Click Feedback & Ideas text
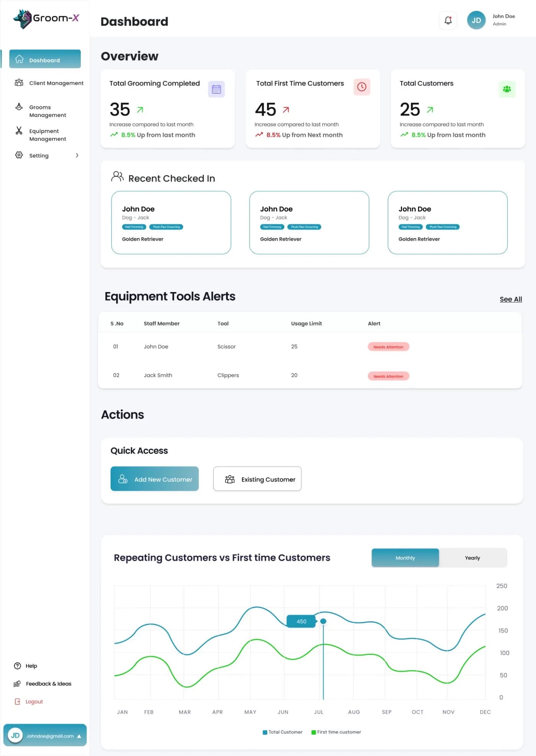 [x=49, y=684]
